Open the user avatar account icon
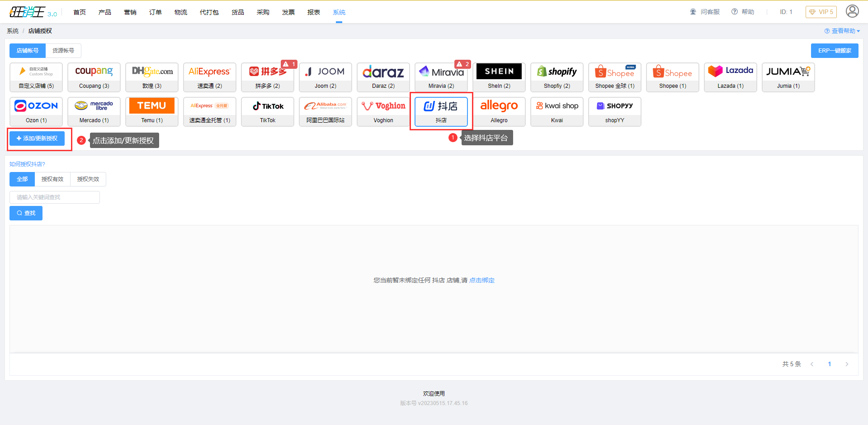The height and width of the screenshot is (425, 868). [x=852, y=11]
